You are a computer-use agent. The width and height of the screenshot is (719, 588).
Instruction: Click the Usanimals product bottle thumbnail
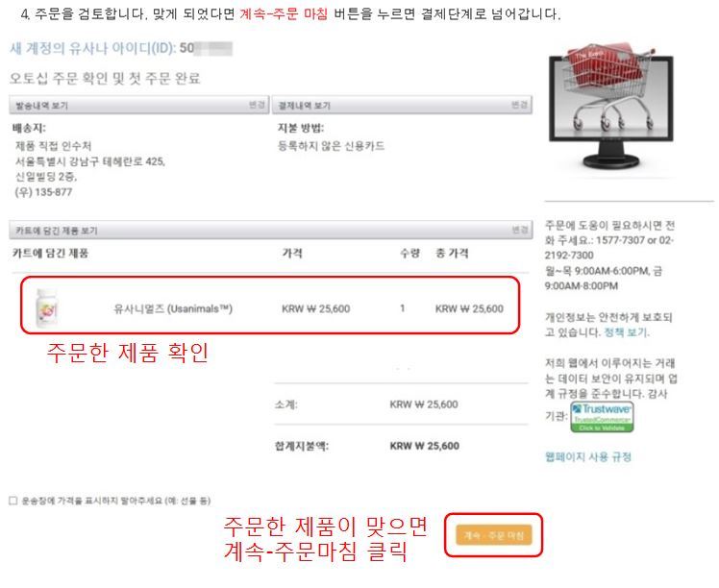[x=47, y=308]
